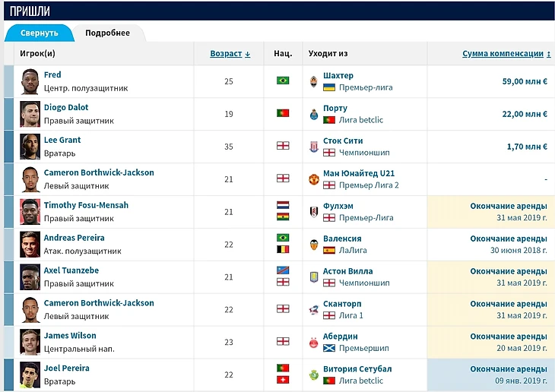
Task: Click Lee Grant's player photo
Action: tap(30, 147)
